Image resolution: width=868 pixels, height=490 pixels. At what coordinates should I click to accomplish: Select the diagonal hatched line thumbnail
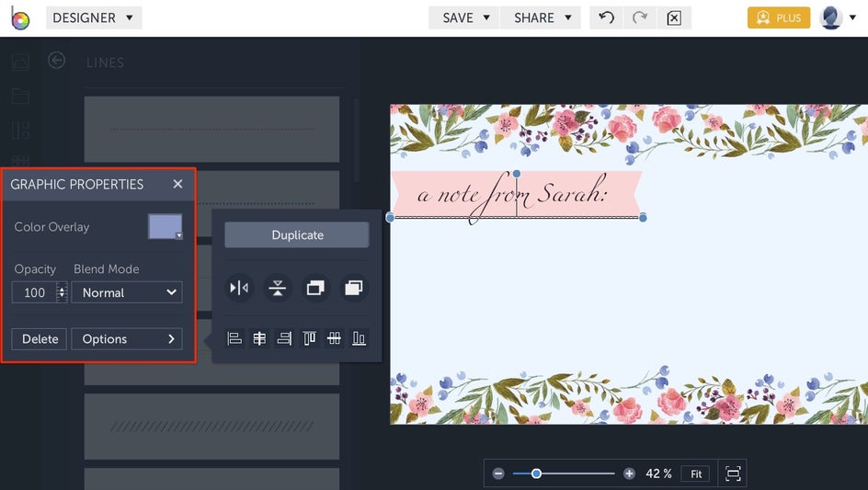coord(211,427)
